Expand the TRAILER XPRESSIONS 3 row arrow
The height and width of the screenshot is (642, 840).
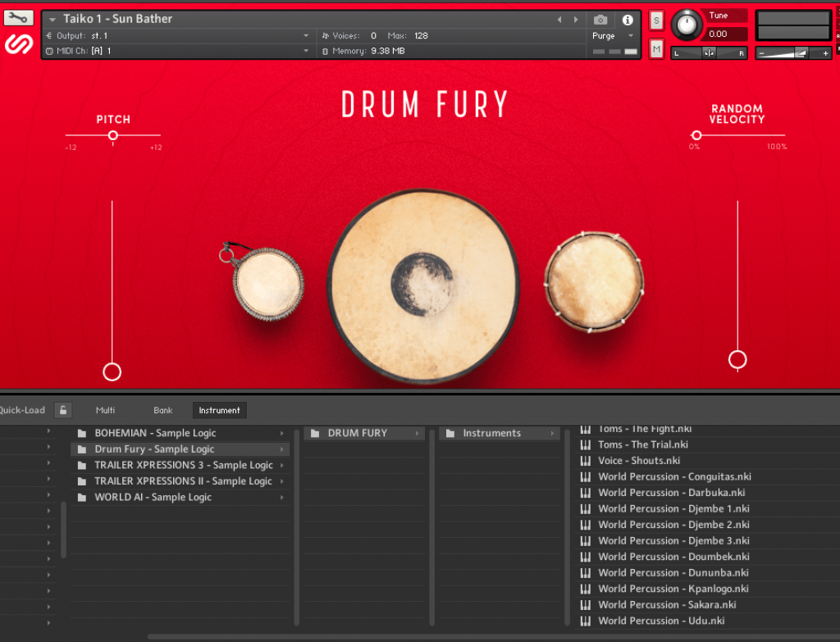click(282, 465)
